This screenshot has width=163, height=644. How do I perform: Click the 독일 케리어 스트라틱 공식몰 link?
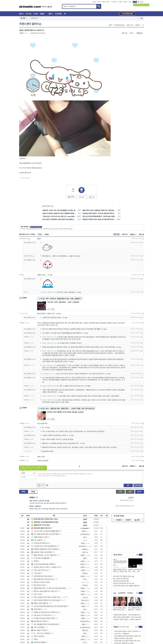click(39, 501)
